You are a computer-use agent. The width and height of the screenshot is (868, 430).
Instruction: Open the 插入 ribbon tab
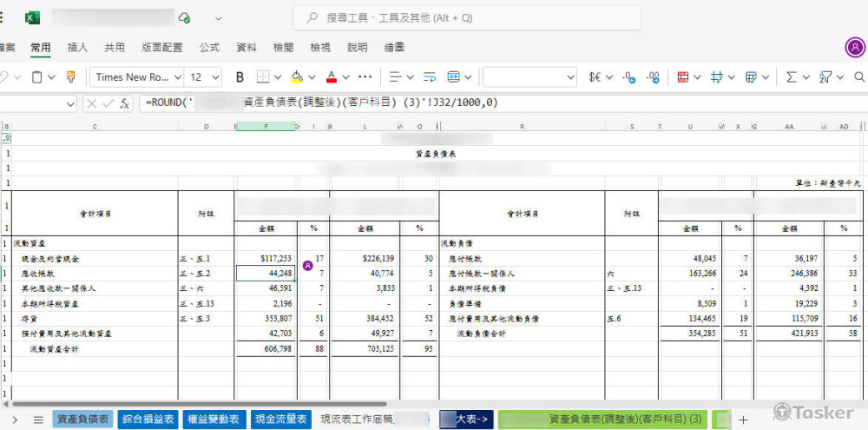[x=77, y=48]
